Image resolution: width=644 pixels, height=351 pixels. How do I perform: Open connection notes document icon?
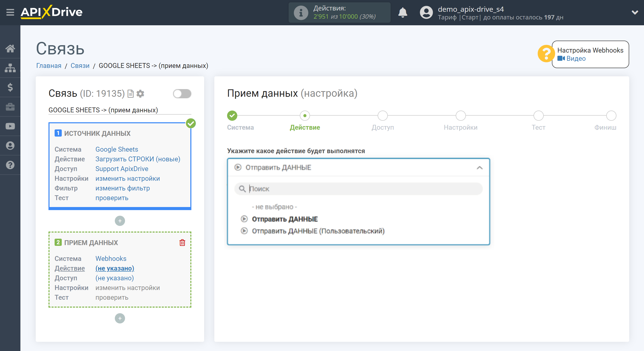pyautogui.click(x=130, y=94)
